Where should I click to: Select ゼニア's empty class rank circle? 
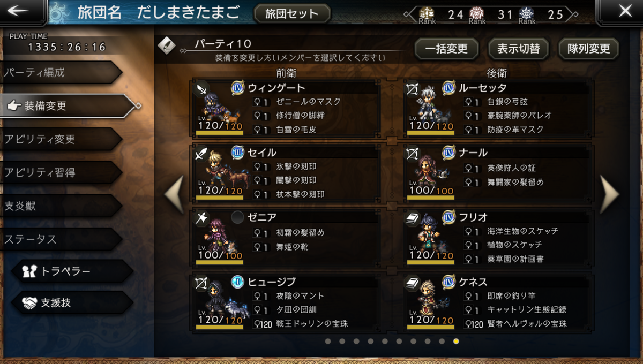click(x=238, y=217)
